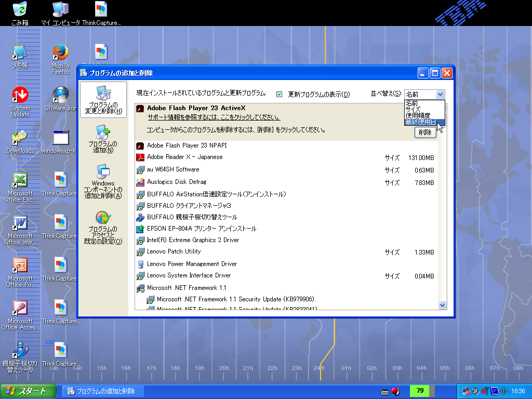Click the BUFFALO 親機子機切り替えツール list icon
Image resolution: width=532 pixels, height=399 pixels.
point(140,218)
